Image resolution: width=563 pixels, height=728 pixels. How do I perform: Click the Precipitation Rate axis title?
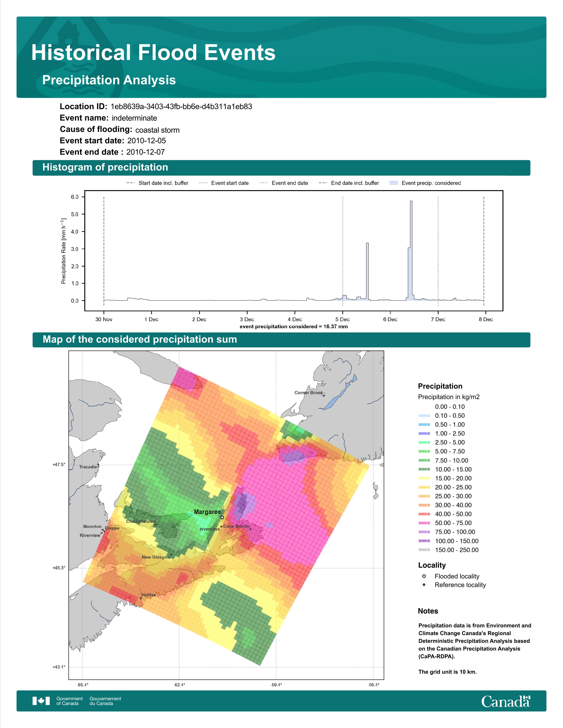tap(63, 251)
